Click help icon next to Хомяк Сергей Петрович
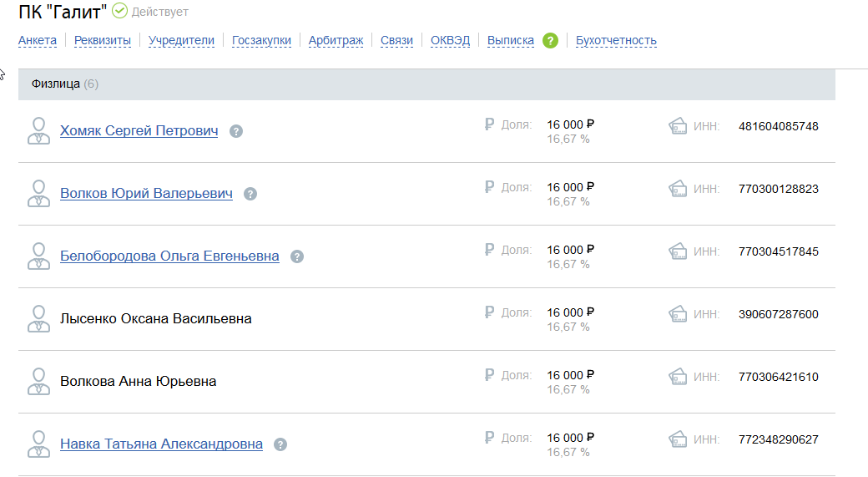The width and height of the screenshot is (868, 477). 236,131
